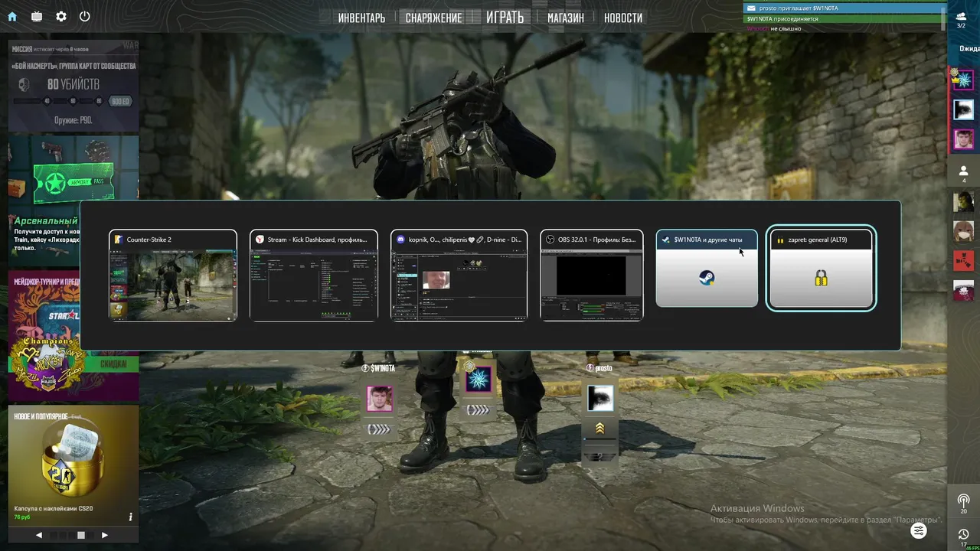This screenshot has width=980, height=551.
Task: Select the white-haired friend avatar
Action: (x=963, y=291)
